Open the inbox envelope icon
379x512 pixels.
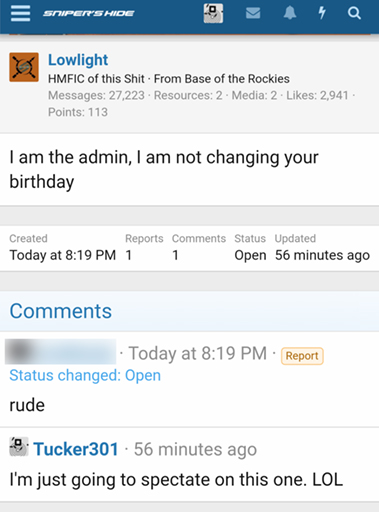pos(253,13)
